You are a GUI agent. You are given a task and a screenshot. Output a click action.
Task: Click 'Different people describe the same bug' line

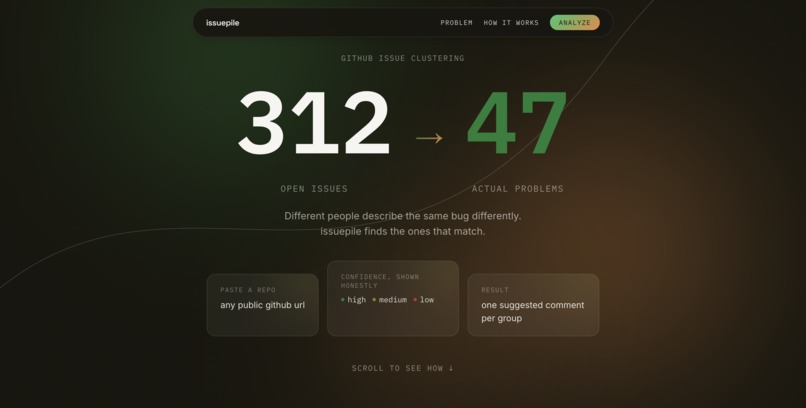[x=402, y=216]
